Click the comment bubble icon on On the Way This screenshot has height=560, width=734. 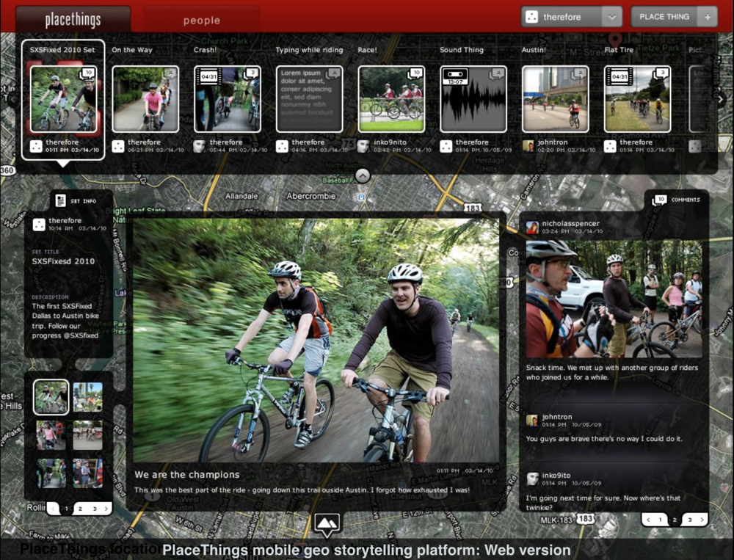click(170, 73)
